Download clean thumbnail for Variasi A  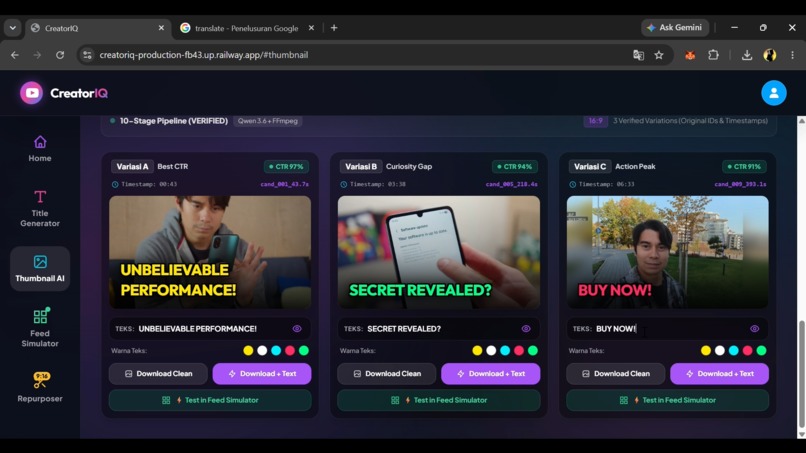[158, 374]
